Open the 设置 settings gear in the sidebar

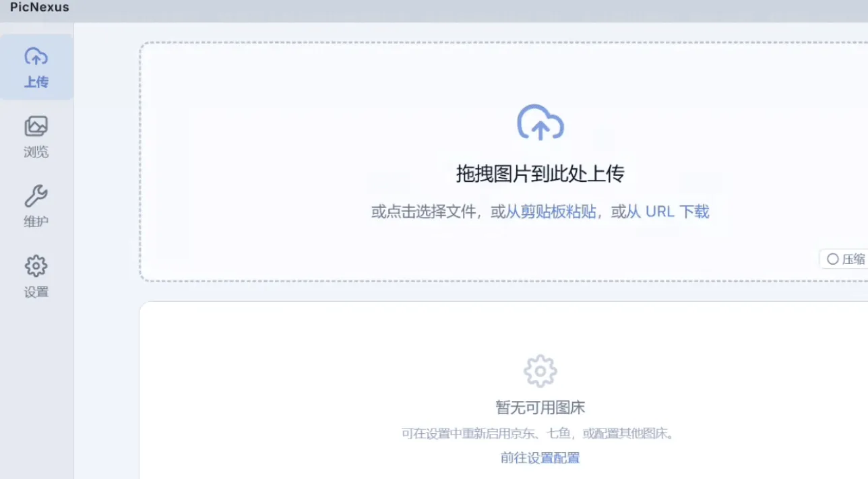click(x=36, y=277)
